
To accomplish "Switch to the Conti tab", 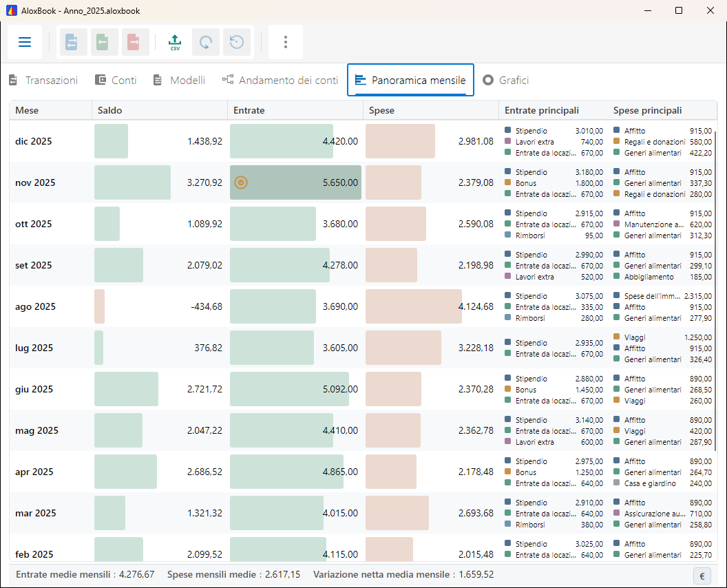I will click(x=116, y=81).
